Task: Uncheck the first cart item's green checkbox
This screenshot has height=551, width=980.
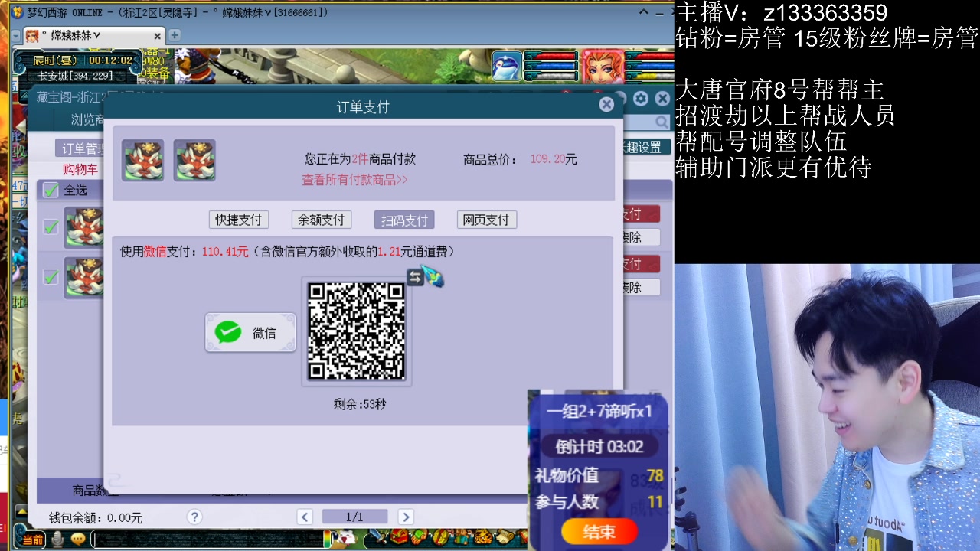Action: coord(51,226)
